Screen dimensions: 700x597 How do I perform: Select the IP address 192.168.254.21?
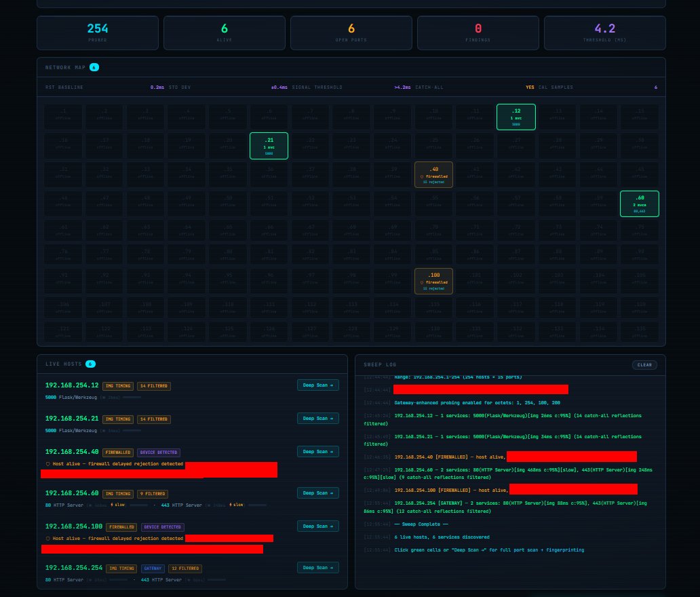coord(72,419)
